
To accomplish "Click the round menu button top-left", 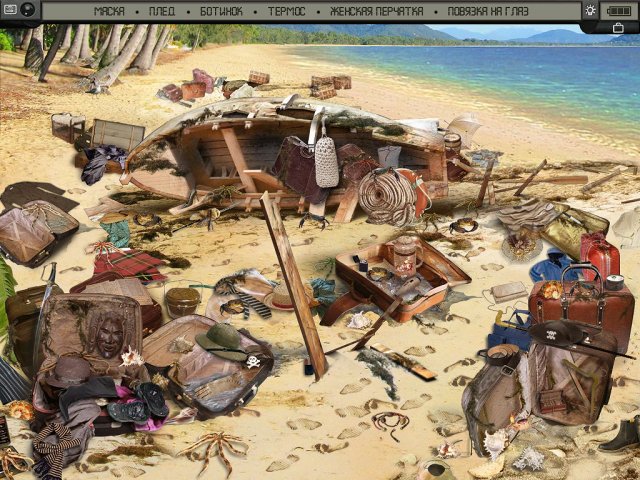I will [27, 10].
